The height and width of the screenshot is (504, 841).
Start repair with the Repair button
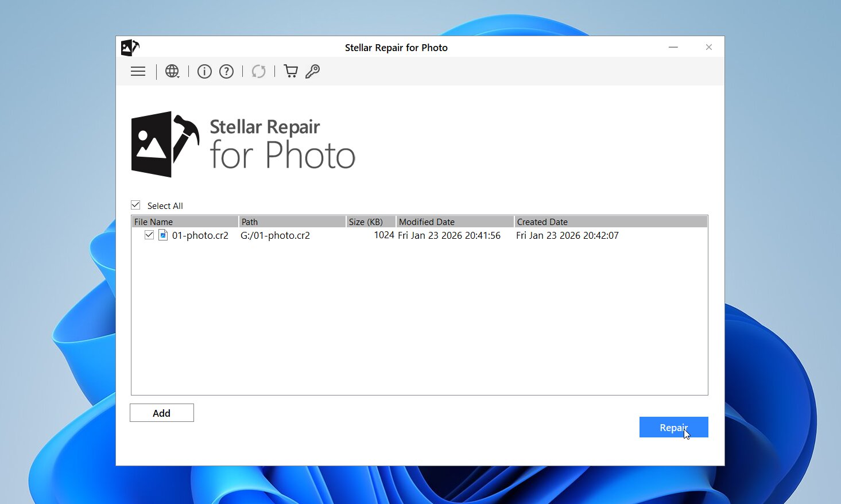click(673, 427)
